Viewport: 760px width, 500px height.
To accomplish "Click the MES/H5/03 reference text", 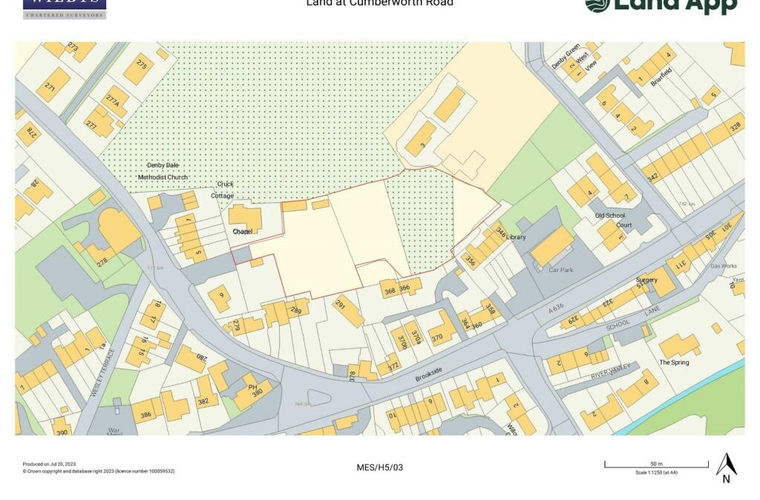I will [x=380, y=467].
